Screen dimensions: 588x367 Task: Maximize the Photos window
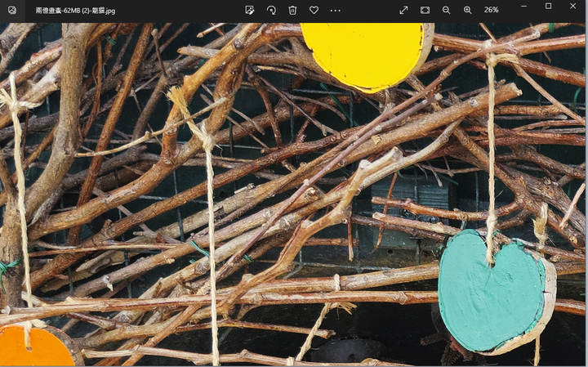(548, 6)
